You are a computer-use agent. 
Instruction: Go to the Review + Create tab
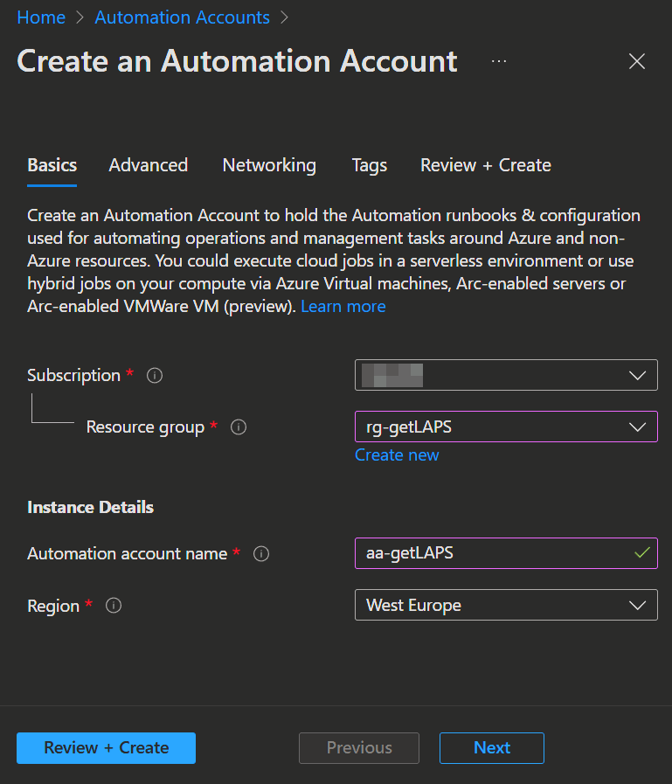485,165
